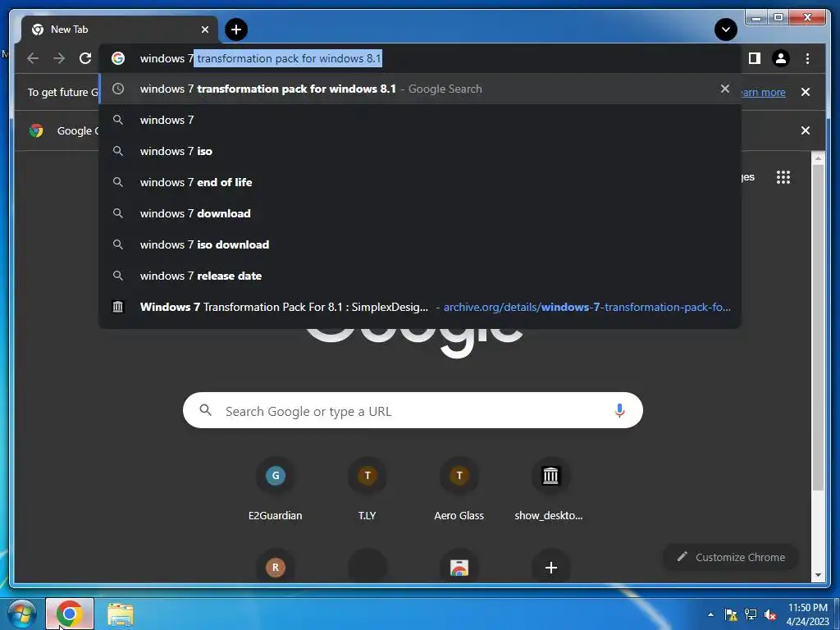Click the search magnifier icon in search box
840x630 pixels.
click(205, 410)
